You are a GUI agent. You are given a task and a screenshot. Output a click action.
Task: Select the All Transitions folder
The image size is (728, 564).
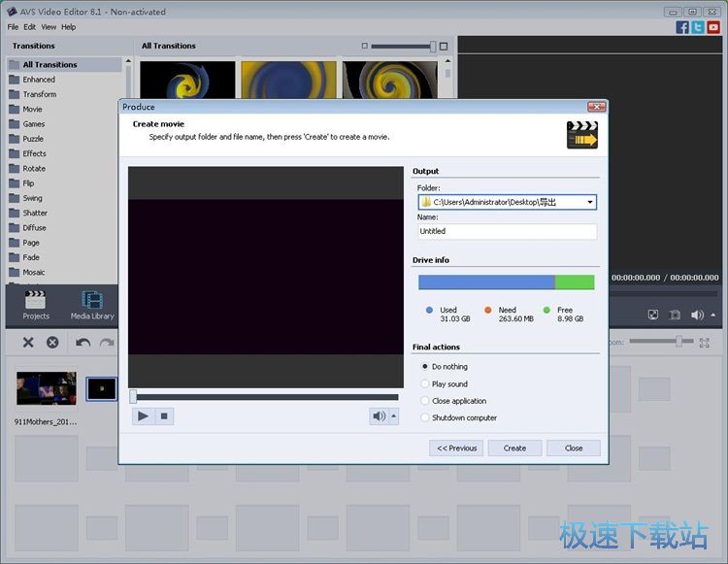[x=64, y=64]
